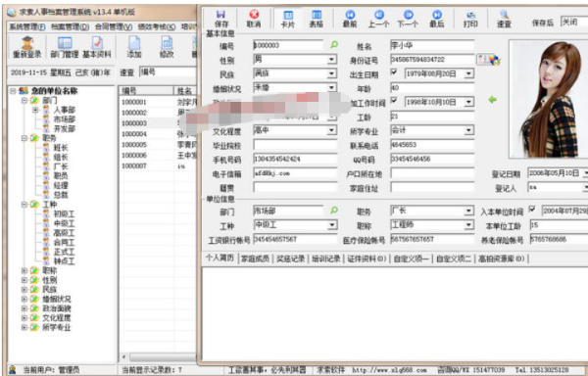
Task: Switch to the 培训记录 tab
Action: point(326,258)
